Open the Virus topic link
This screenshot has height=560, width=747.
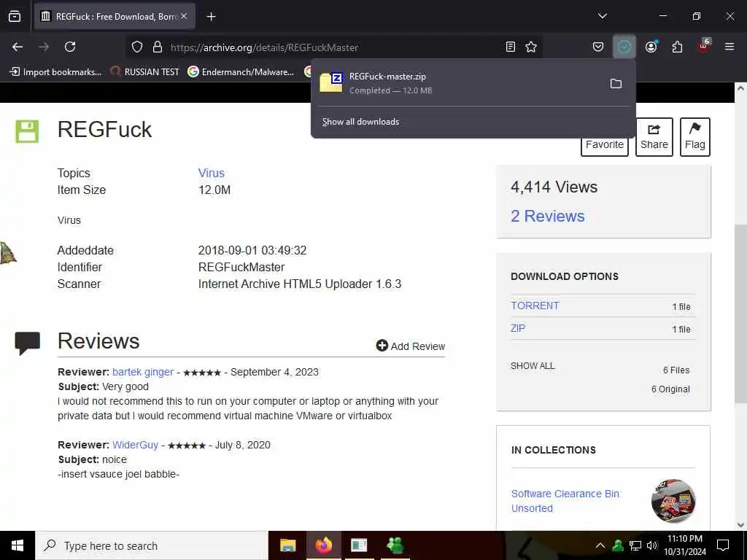point(212,173)
